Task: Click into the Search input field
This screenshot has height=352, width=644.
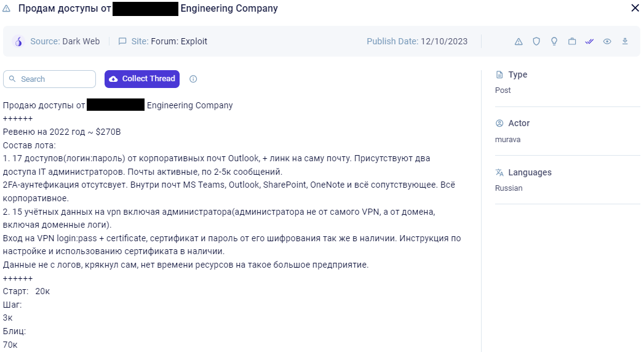Action: click(49, 79)
